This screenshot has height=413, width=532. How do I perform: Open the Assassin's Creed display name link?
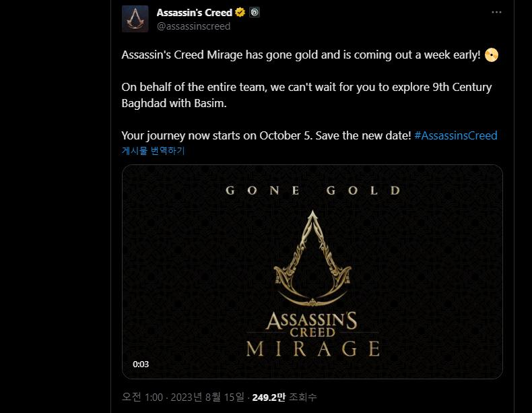tap(194, 13)
